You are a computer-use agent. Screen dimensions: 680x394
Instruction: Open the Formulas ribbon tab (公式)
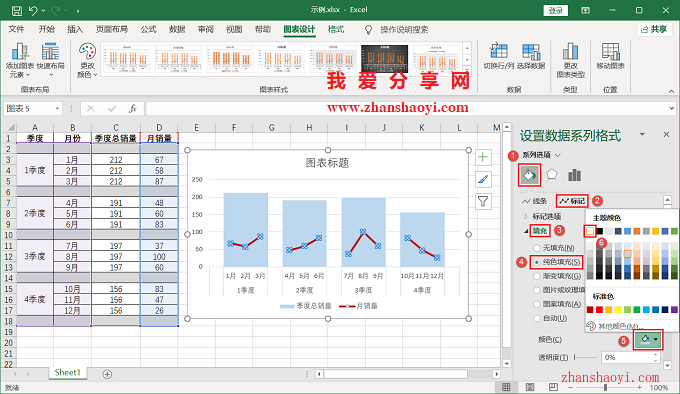(148, 29)
